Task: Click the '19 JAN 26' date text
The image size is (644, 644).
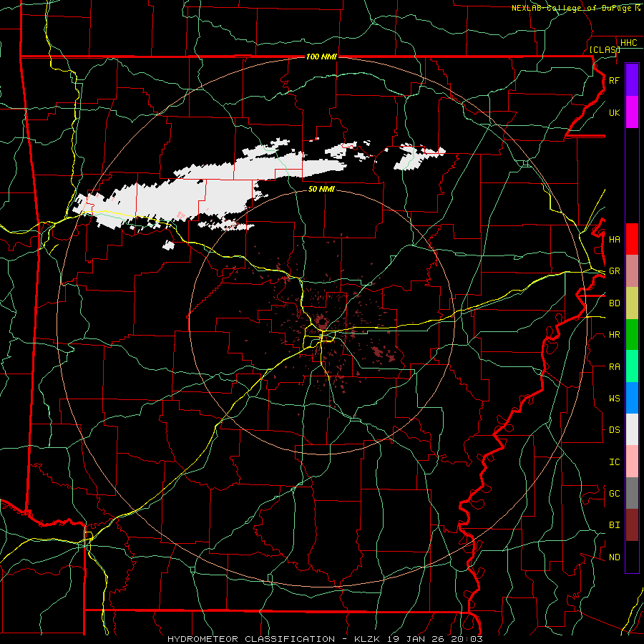Action: [x=416, y=639]
